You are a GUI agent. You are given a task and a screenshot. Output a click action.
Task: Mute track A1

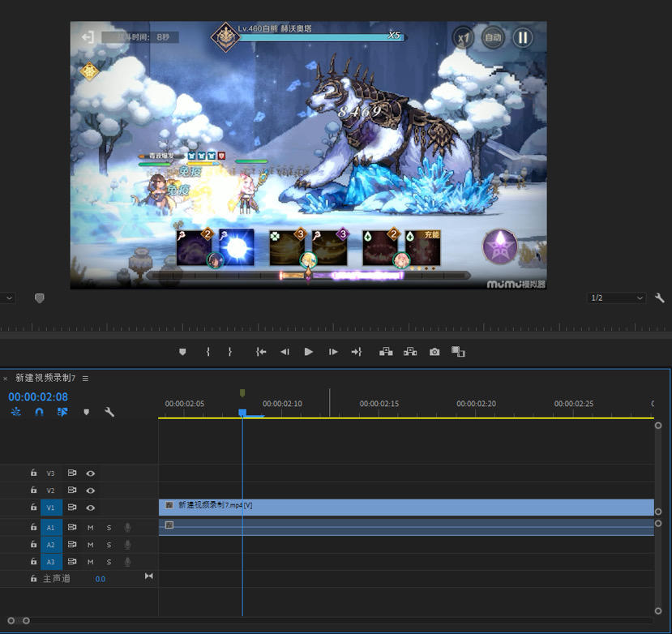pyautogui.click(x=91, y=528)
